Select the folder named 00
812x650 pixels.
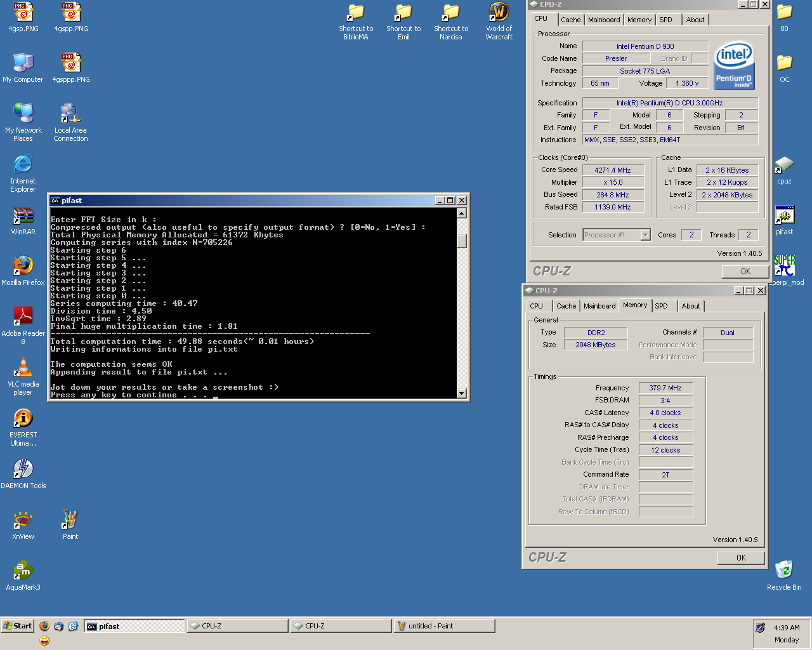click(785, 17)
